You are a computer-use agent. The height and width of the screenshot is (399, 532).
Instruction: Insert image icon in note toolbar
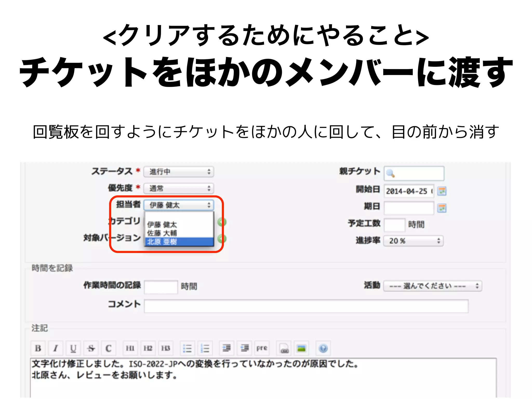[x=302, y=348]
